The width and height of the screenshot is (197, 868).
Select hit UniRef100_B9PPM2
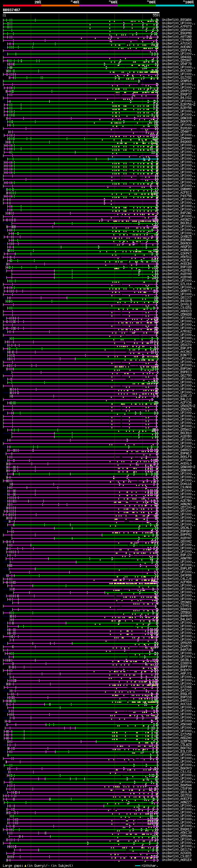pyautogui.click(x=177, y=535)
